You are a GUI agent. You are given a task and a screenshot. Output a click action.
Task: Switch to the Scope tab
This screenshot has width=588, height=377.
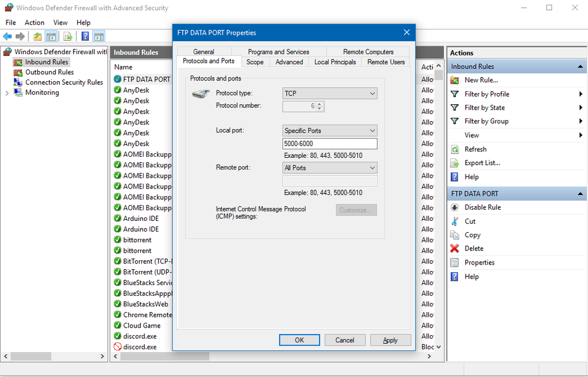pos(255,62)
